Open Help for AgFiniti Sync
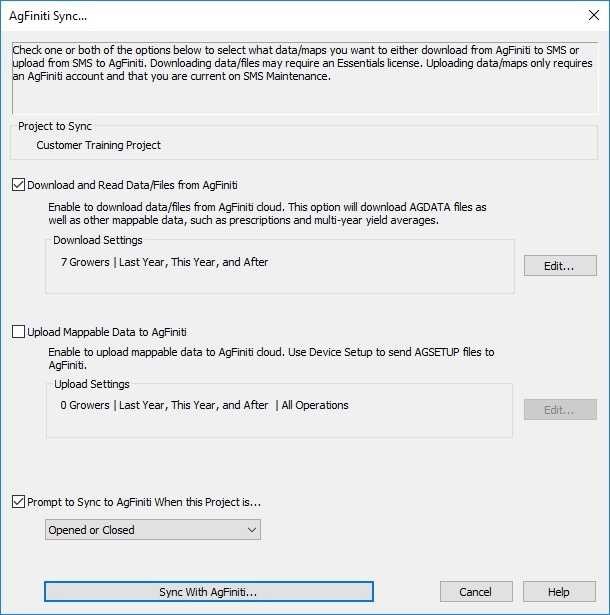The image size is (610, 615). [x=558, y=592]
